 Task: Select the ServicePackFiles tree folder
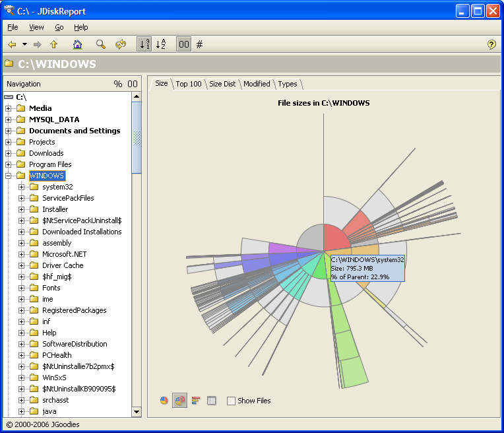point(68,198)
